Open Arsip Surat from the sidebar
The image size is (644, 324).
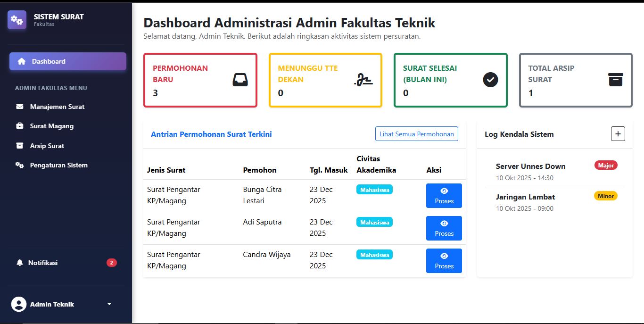(47, 146)
